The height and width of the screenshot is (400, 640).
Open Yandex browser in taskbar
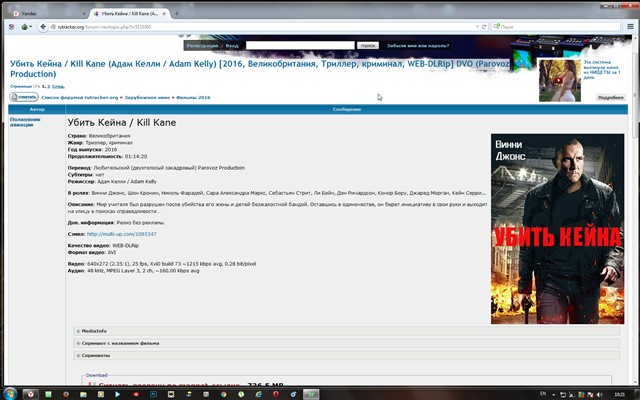[30, 394]
